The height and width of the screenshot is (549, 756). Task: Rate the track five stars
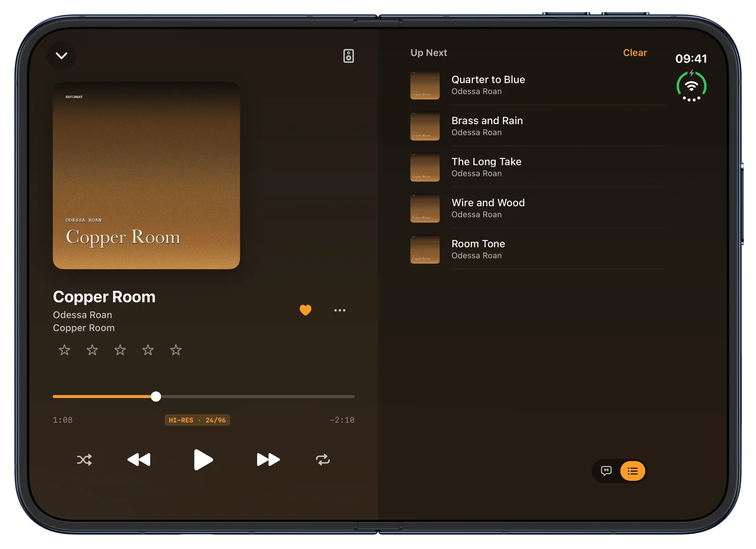coord(176,350)
